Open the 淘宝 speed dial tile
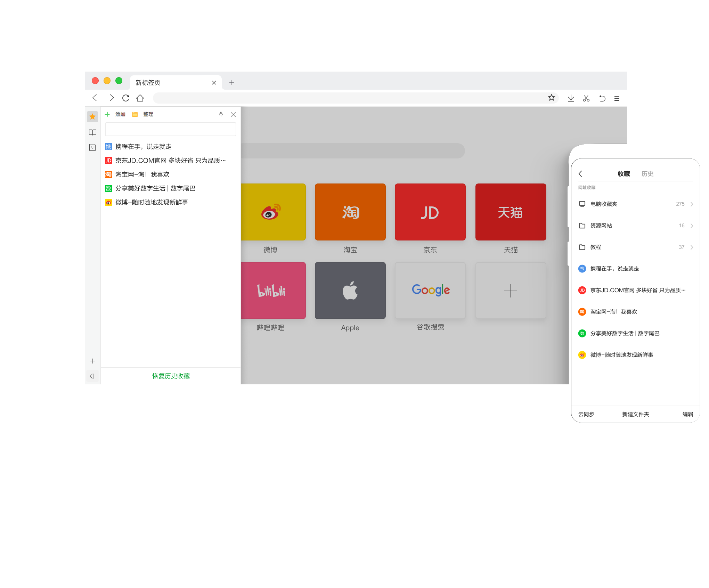 tap(350, 212)
